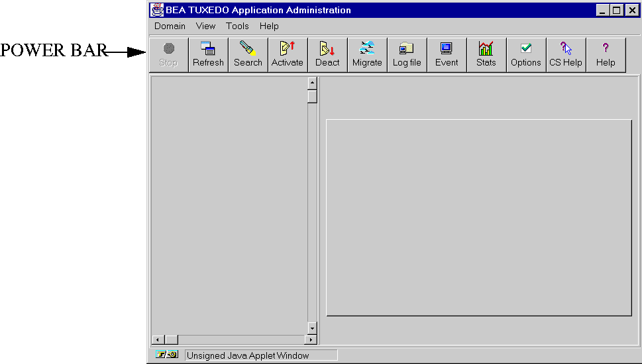Click the application icon in the title bar
The image size is (642, 364).
coord(157,10)
